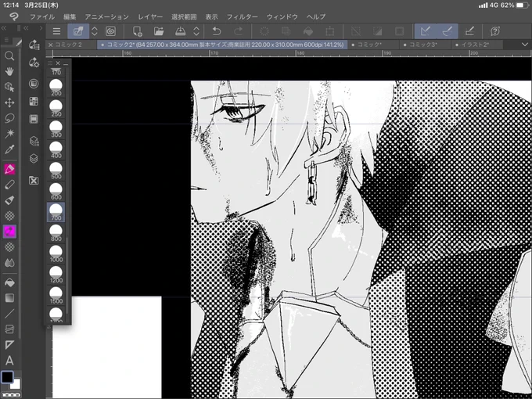Select the magenta Pen tool
Image resolution: width=532 pixels, height=399 pixels.
click(x=9, y=169)
